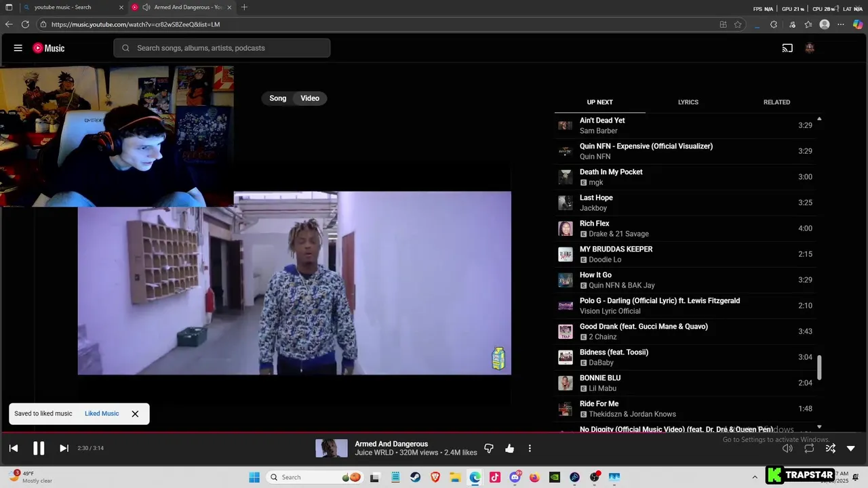Add this page to favorites star
The image size is (868, 488).
point(738,24)
